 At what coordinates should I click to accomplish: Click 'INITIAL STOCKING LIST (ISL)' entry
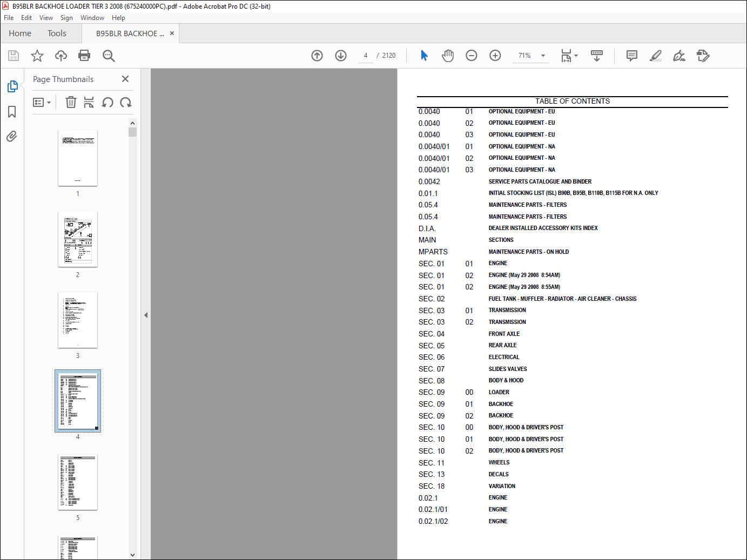573,193
